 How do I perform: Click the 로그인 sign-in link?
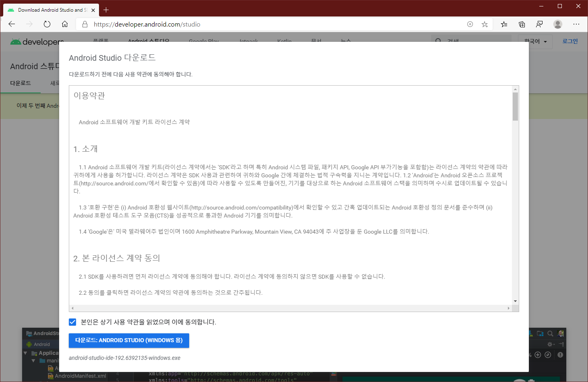pos(570,41)
